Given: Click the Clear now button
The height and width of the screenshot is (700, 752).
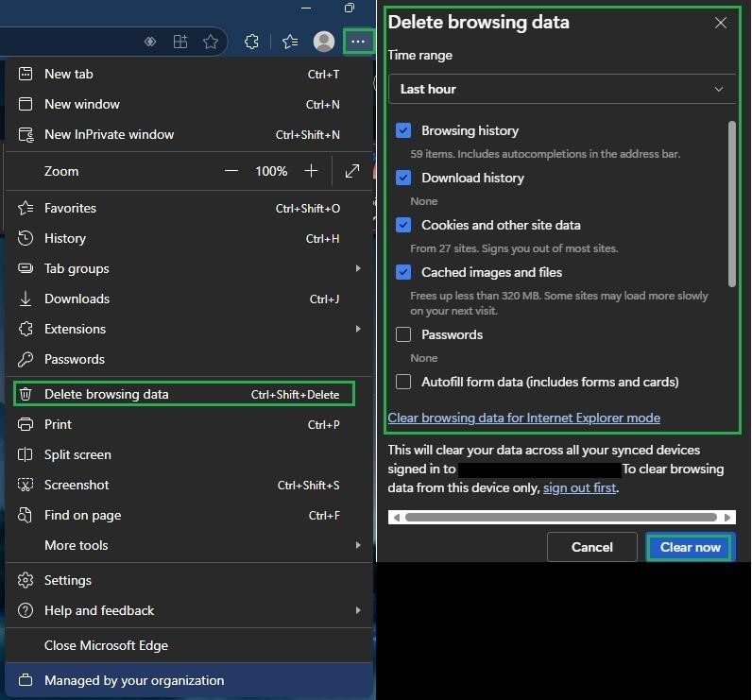Looking at the screenshot, I should (x=690, y=547).
